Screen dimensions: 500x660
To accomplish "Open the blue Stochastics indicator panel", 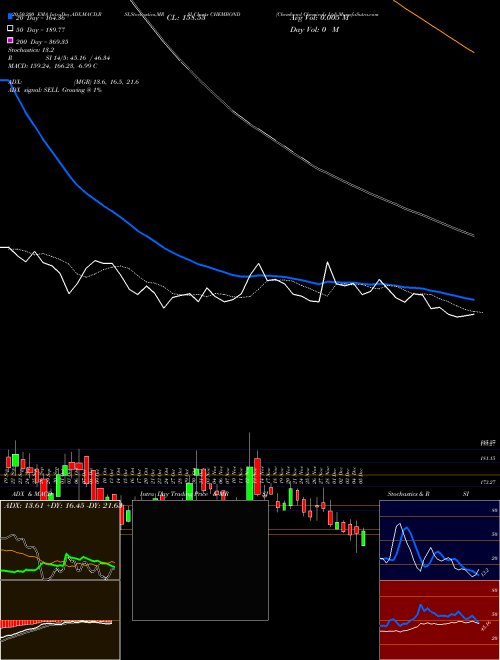I will [439, 540].
